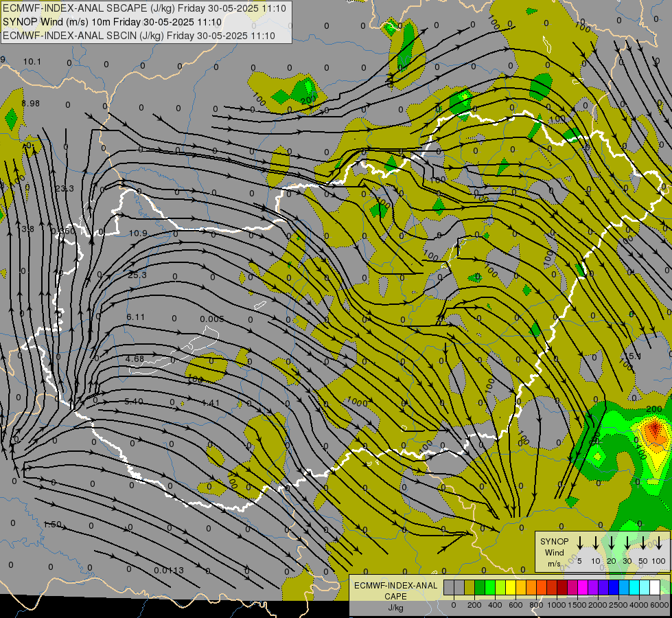The height and width of the screenshot is (618, 672).
Task: Click the 25.3 value on the map
Action: click(x=137, y=275)
